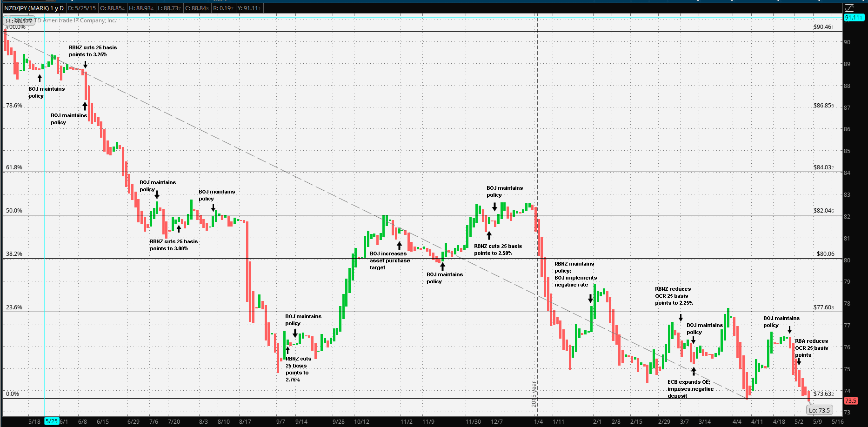Select the 'RBNZ cuts 25 basis points to 2.50%' note
The image size is (868, 427).
(498, 250)
